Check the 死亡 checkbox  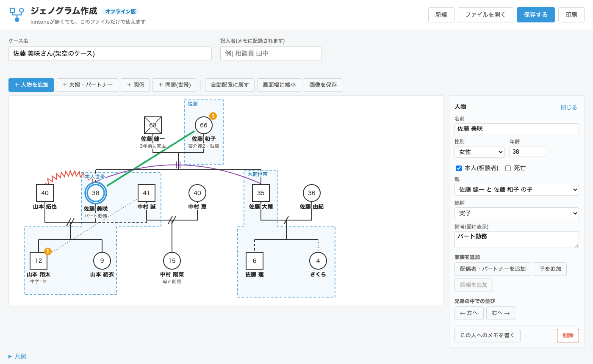click(x=508, y=168)
